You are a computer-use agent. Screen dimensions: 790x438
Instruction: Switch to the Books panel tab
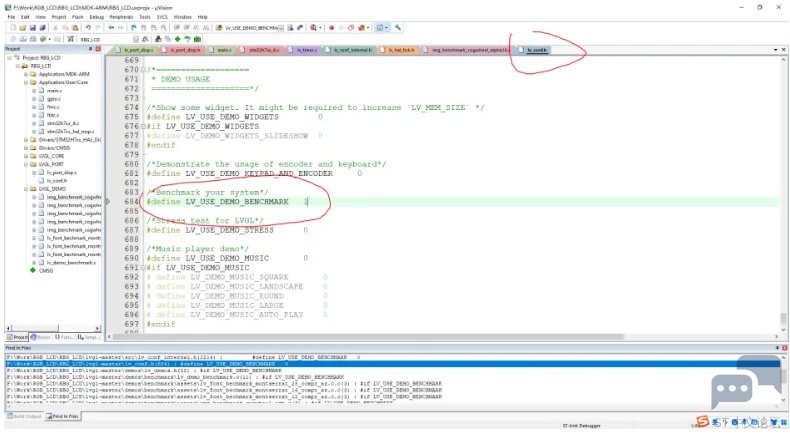(41, 337)
